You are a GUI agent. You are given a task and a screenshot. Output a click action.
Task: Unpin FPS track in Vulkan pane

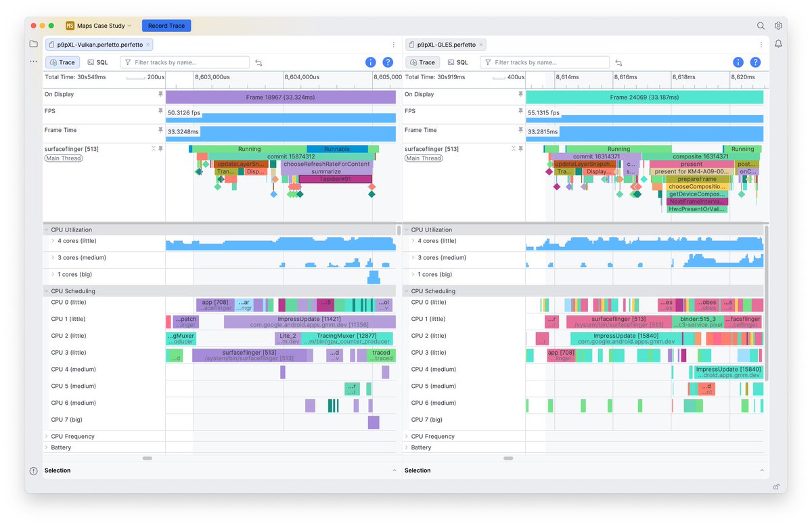[161, 110]
